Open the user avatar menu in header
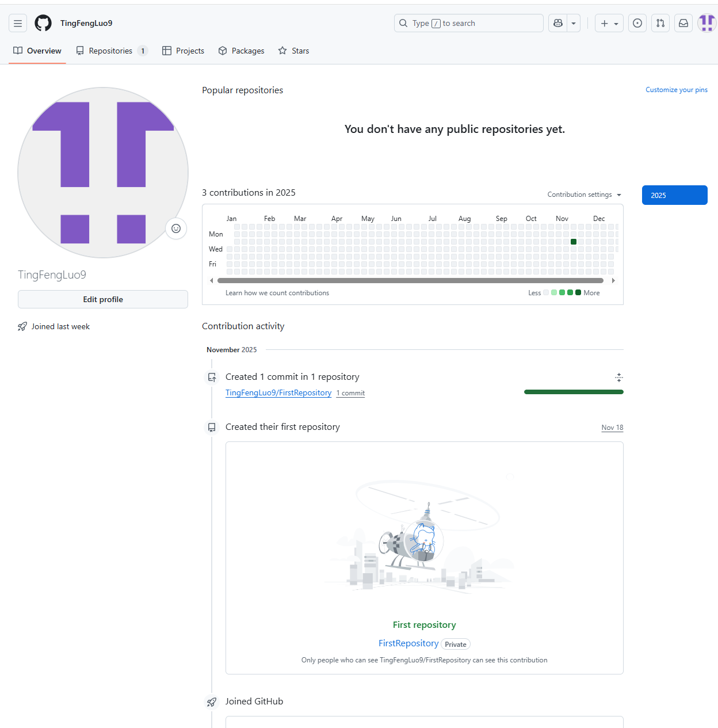The height and width of the screenshot is (728, 718). [706, 24]
